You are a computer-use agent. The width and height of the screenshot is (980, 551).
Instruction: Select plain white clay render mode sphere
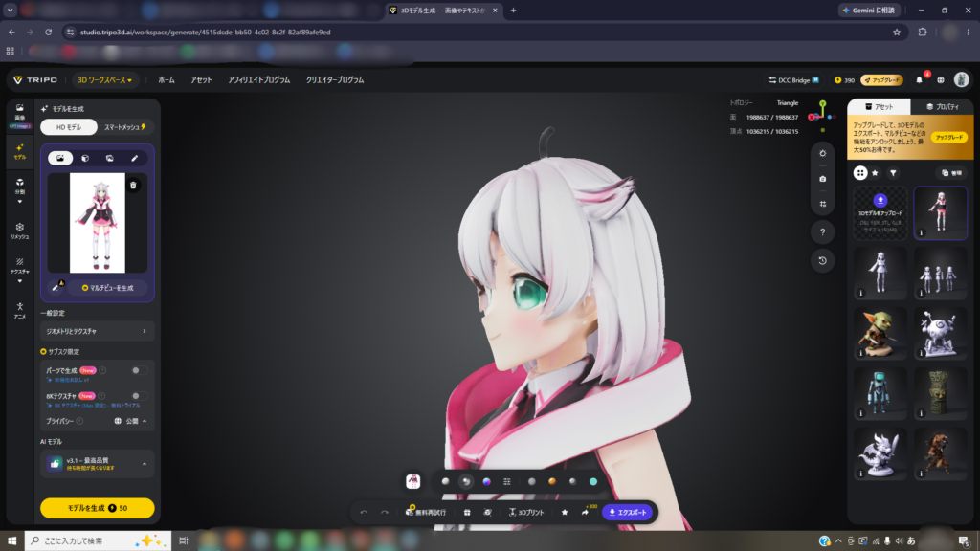[445, 482]
